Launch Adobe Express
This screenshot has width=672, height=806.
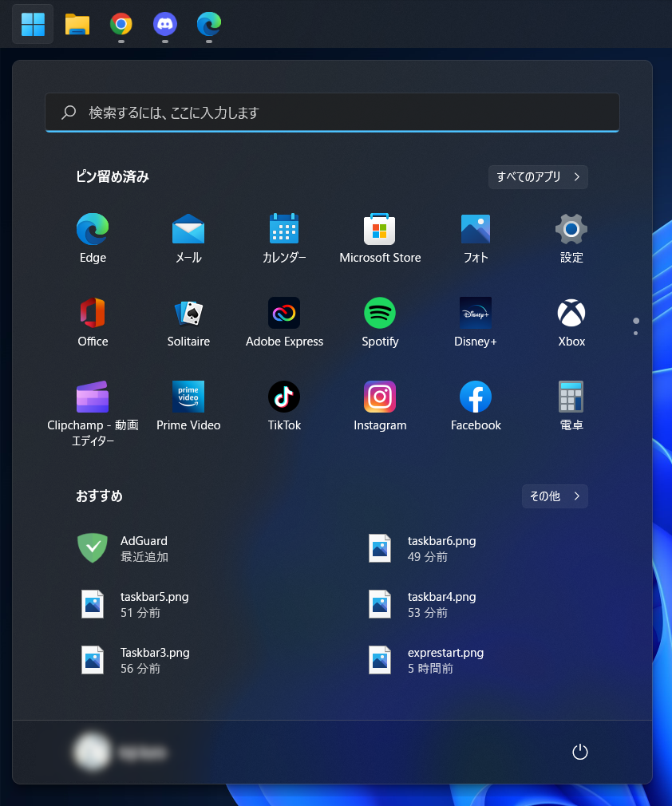pos(284,322)
